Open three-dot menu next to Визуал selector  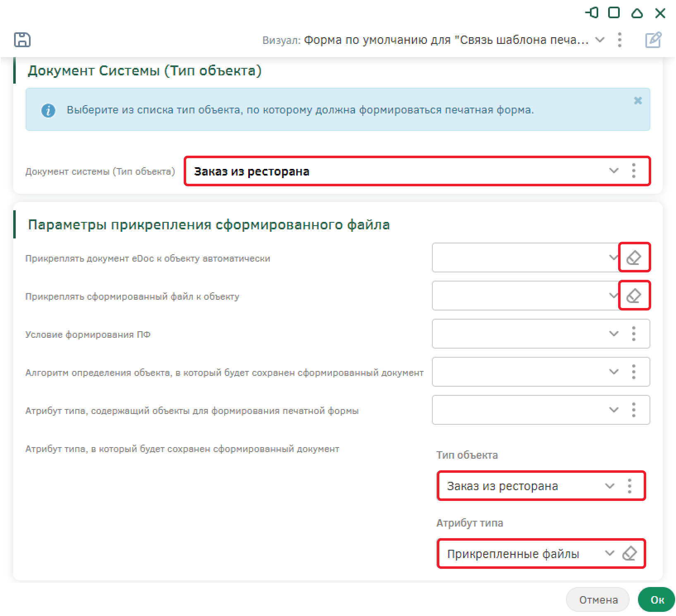(x=619, y=40)
